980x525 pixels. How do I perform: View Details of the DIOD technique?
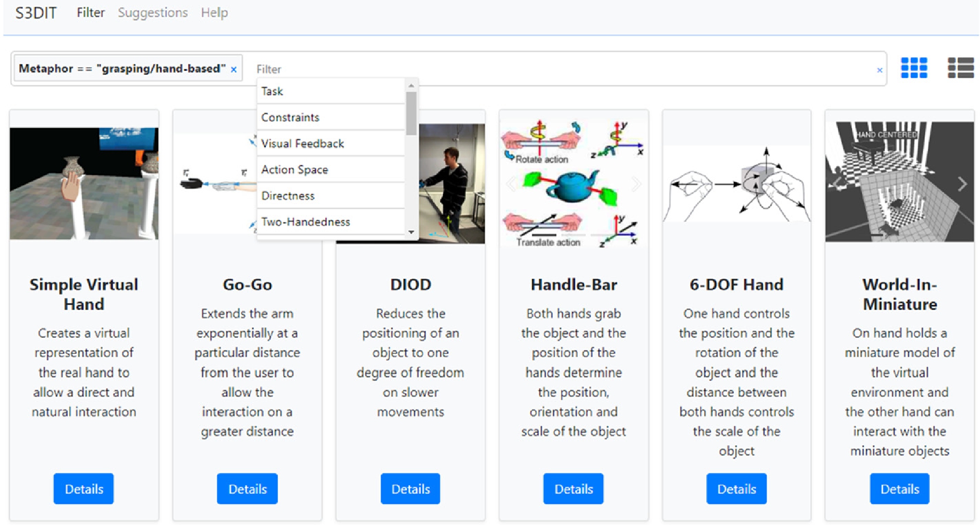(x=410, y=489)
